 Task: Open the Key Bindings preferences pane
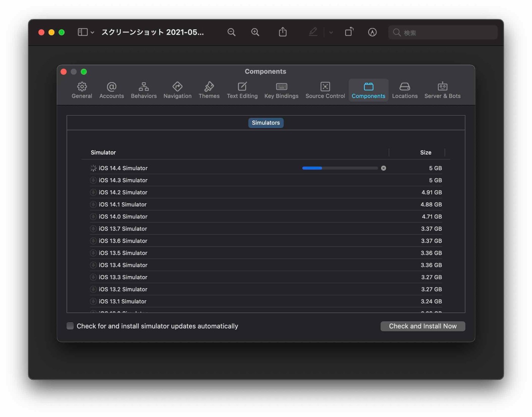(x=281, y=90)
